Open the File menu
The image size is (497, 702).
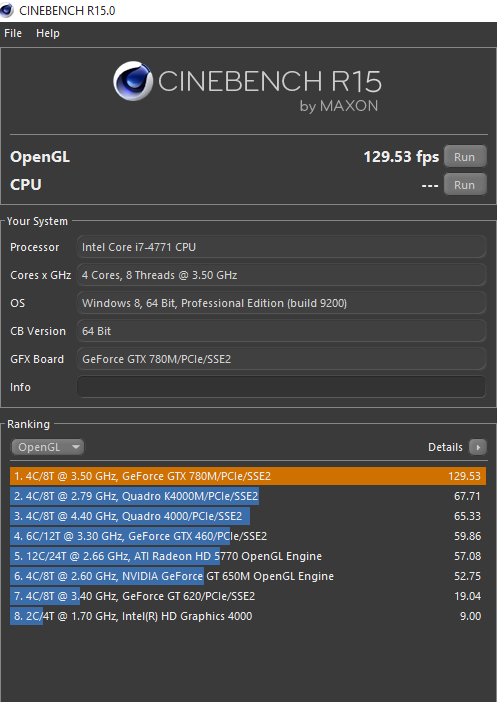13,33
